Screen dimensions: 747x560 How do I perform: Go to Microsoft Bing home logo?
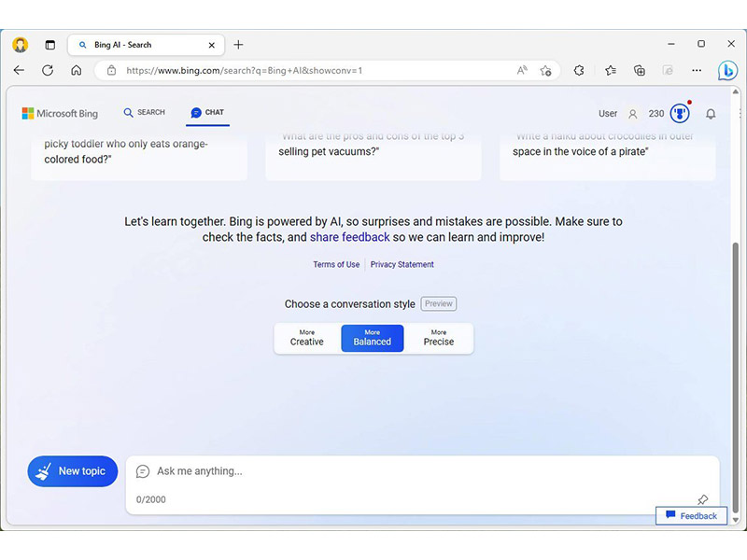point(60,113)
